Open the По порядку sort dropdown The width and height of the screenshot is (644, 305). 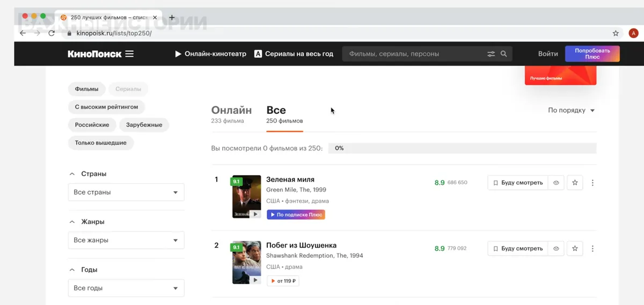572,110
